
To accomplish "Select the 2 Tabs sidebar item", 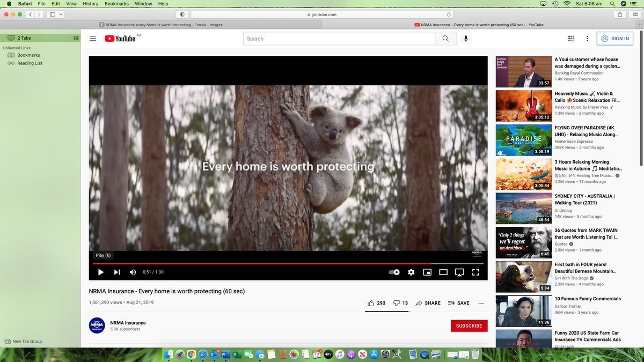I will tap(40, 38).
